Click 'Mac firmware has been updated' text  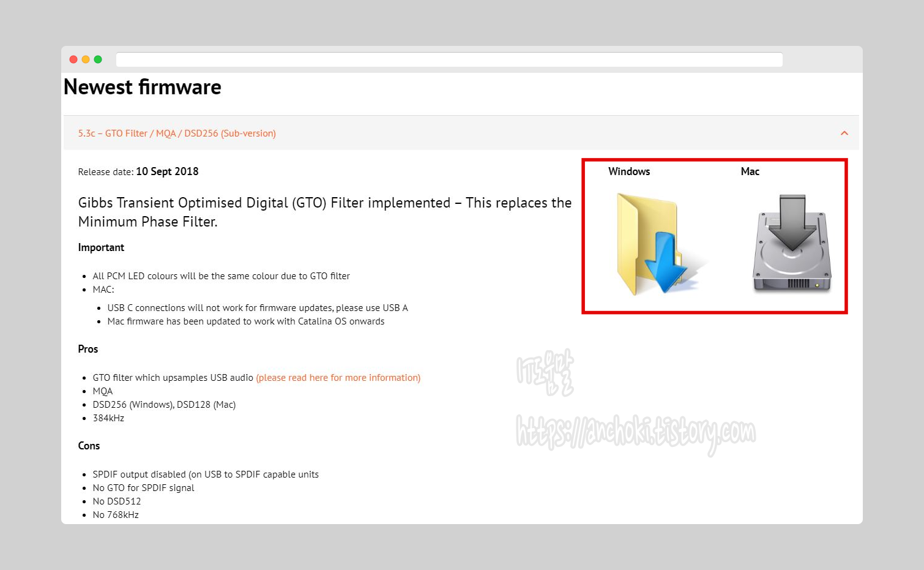coord(246,321)
